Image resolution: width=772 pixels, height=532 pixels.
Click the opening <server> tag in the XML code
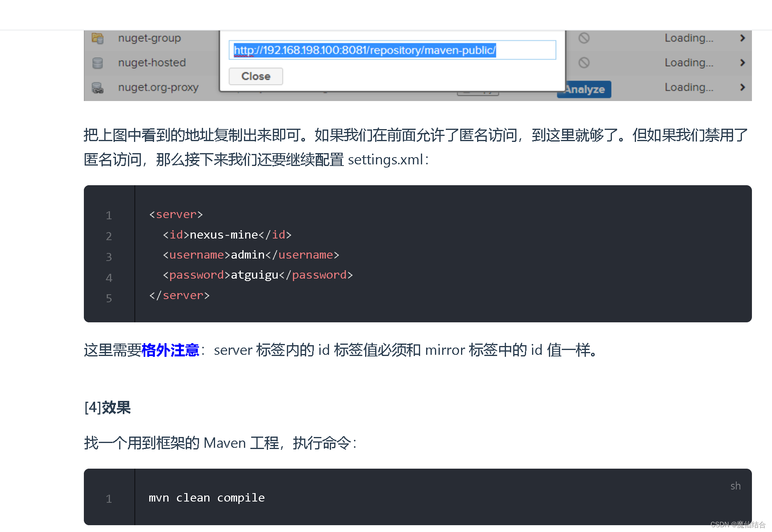pos(176,214)
